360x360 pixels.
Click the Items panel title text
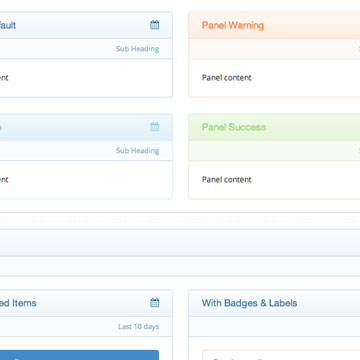18,303
